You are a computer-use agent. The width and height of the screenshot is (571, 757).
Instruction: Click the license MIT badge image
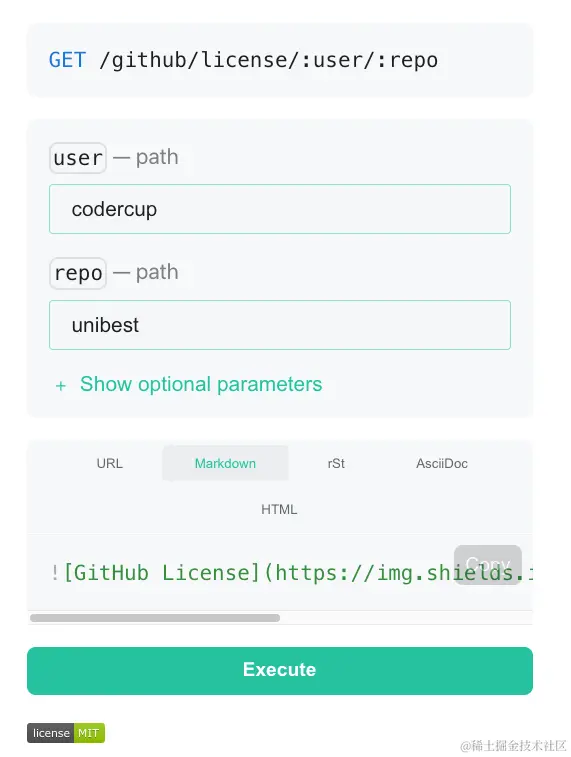click(x=66, y=733)
